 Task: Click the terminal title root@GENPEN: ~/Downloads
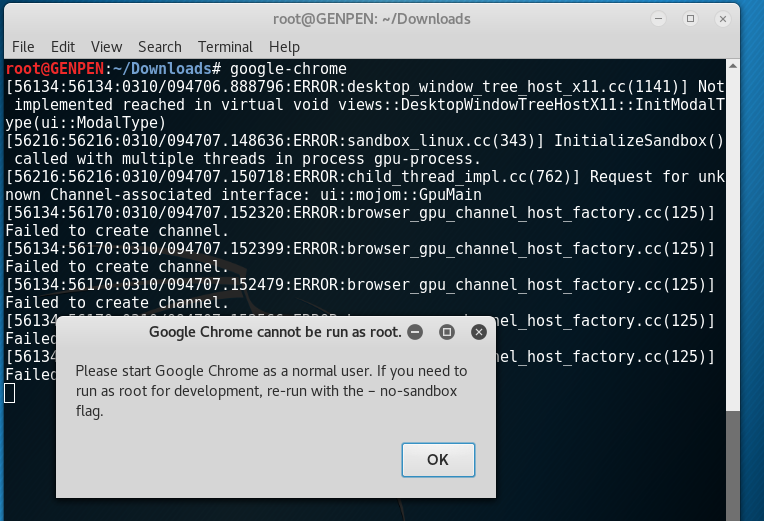click(372, 19)
